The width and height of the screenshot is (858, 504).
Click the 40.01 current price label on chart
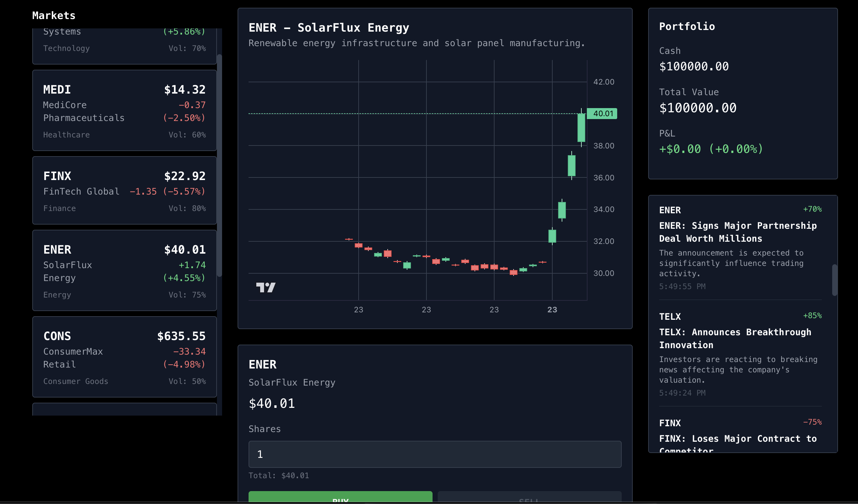[603, 114]
